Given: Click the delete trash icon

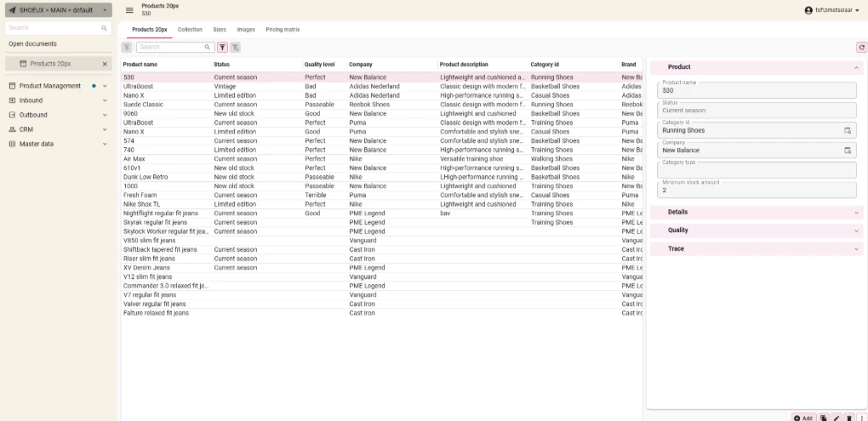Looking at the screenshot, I should tap(849, 418).
